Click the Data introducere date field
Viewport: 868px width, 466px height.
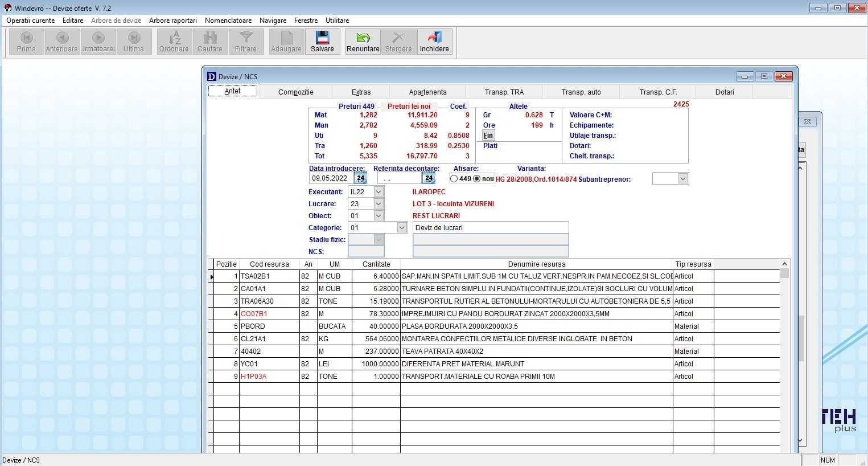[331, 178]
